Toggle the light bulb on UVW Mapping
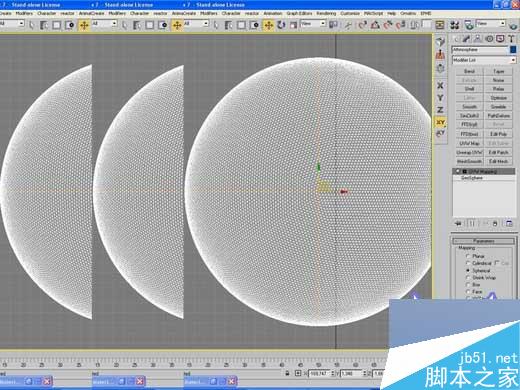 point(458,171)
